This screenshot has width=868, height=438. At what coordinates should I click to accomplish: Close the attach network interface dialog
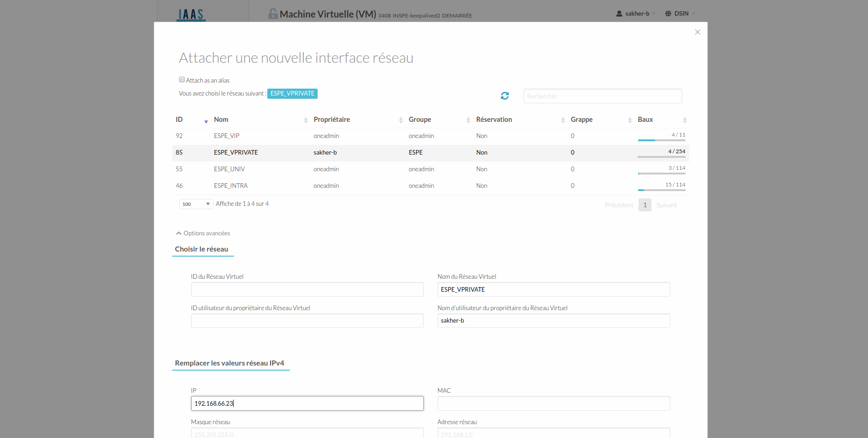click(697, 32)
